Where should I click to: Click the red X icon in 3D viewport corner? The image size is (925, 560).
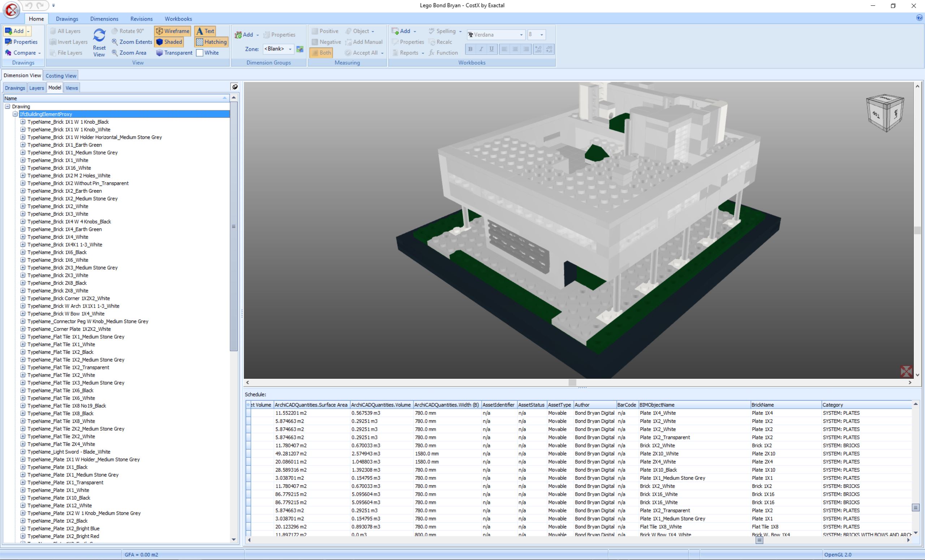906,371
